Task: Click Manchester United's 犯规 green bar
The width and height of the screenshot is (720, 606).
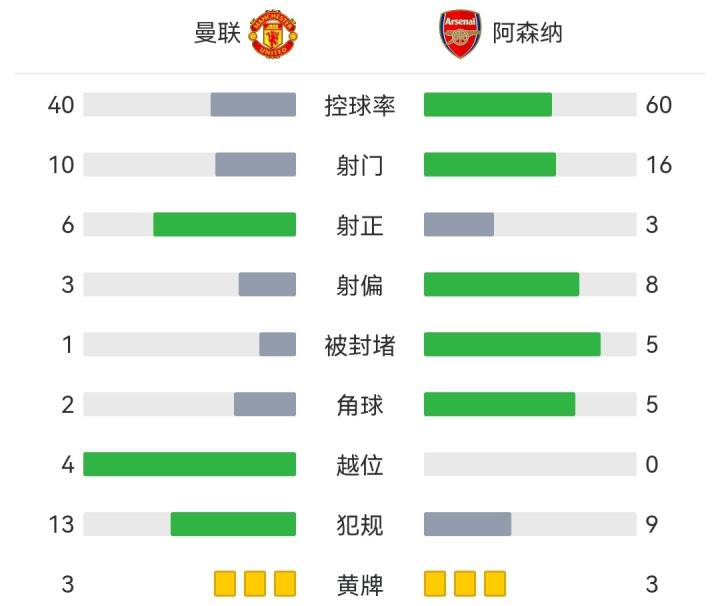Action: 233,524
